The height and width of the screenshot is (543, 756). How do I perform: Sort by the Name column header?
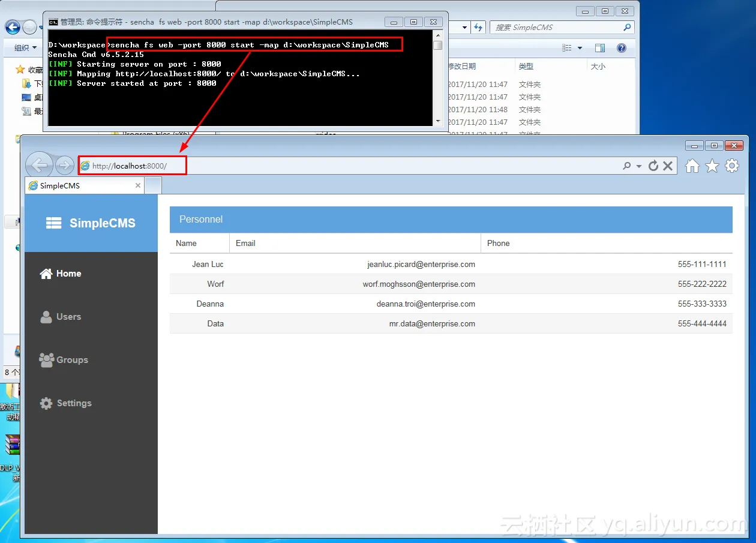pyautogui.click(x=199, y=243)
